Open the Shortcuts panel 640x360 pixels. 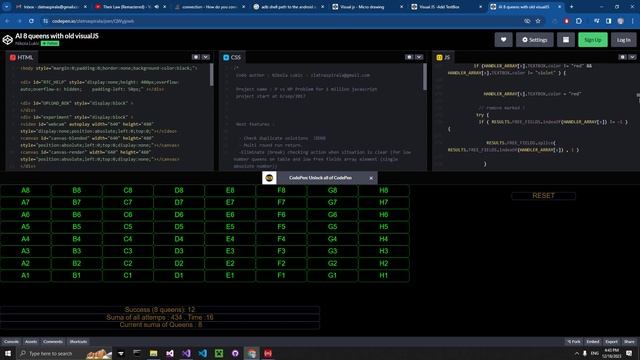(x=78, y=342)
